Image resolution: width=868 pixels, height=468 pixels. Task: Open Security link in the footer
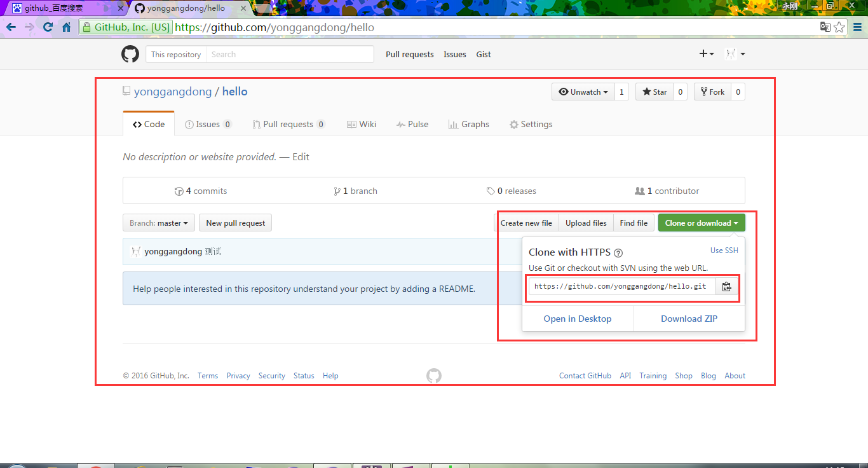coord(272,376)
